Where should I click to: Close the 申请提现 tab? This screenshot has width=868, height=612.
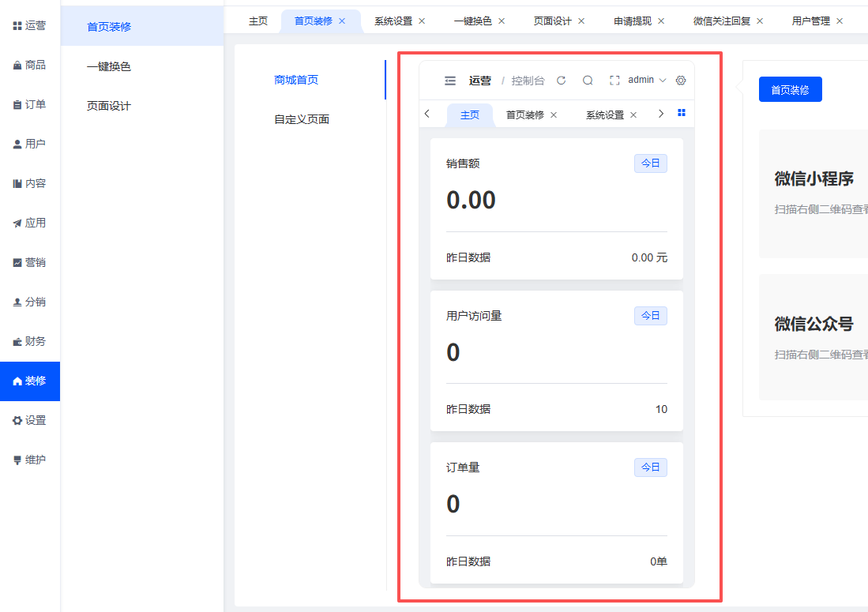click(661, 21)
